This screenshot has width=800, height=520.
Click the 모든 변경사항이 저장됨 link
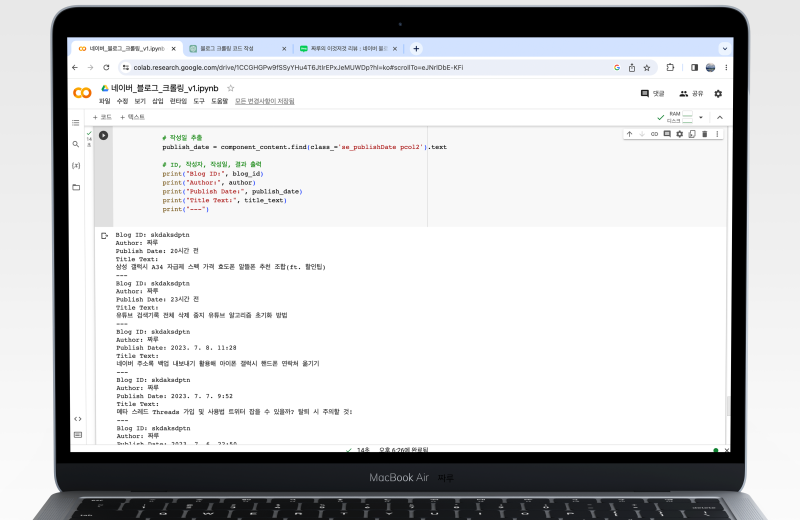pyautogui.click(x=265, y=101)
